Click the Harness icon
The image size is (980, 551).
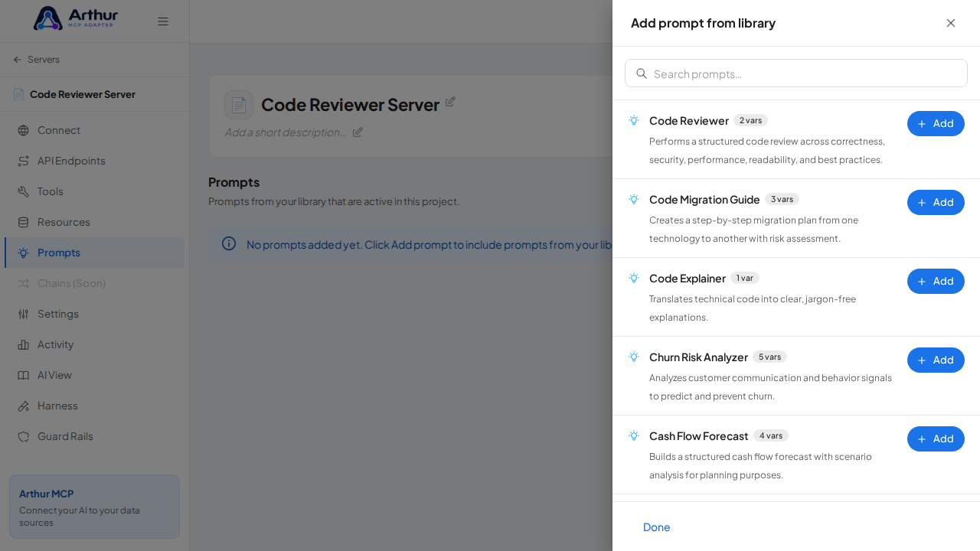(23, 406)
